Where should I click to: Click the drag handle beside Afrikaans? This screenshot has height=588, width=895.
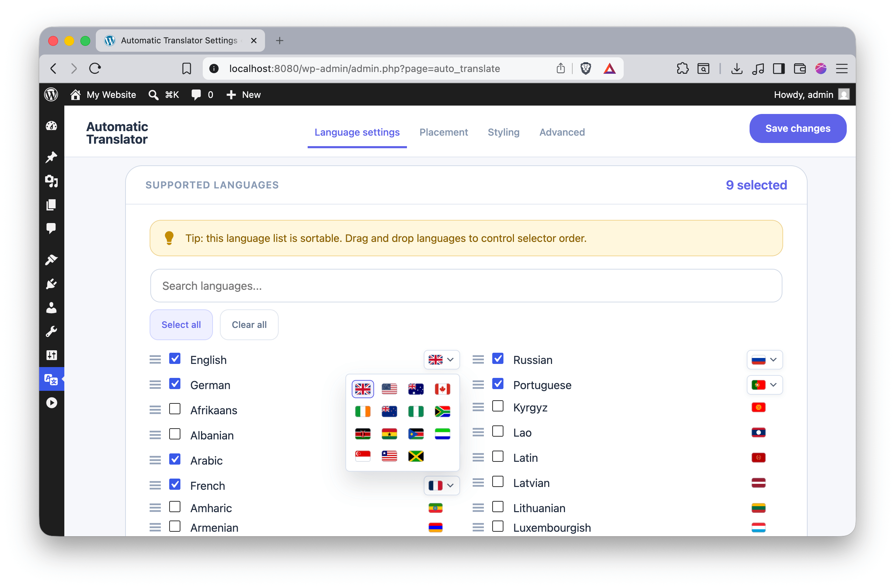(155, 410)
